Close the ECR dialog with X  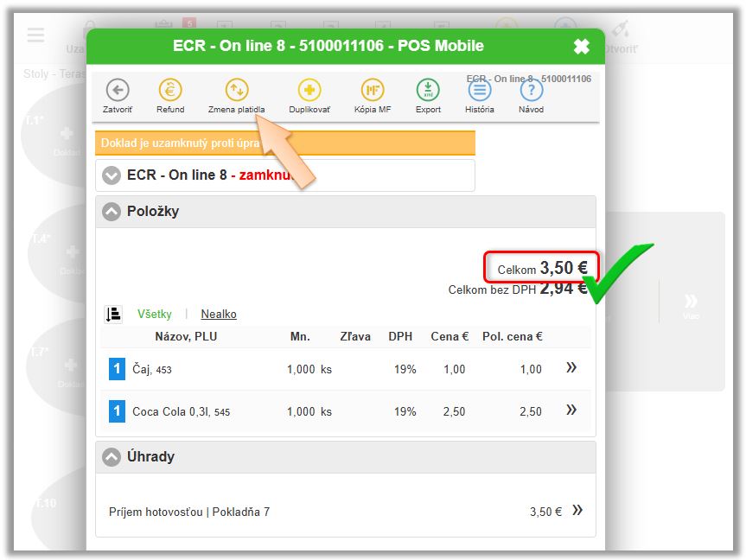click(x=582, y=47)
